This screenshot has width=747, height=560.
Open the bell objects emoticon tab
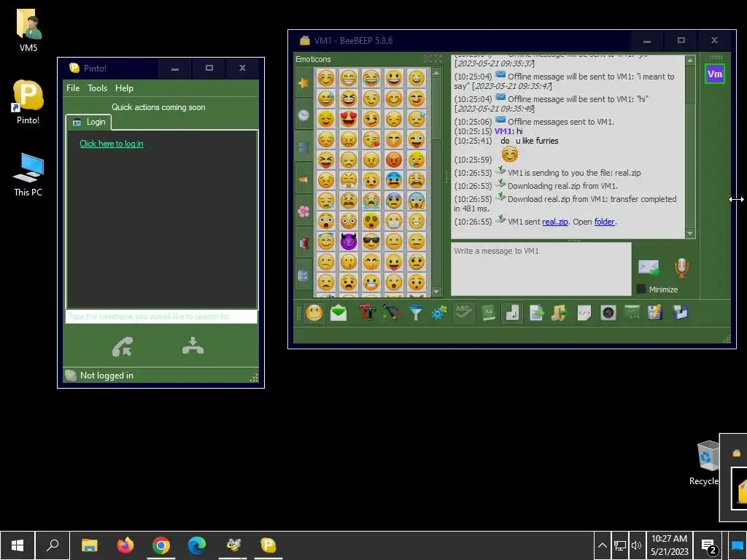point(303,179)
